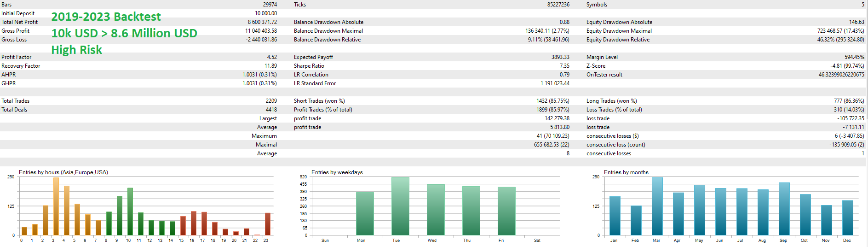Select the Tuesday bar in weekdays chart
Screen dimensions: 868x247
400,206
